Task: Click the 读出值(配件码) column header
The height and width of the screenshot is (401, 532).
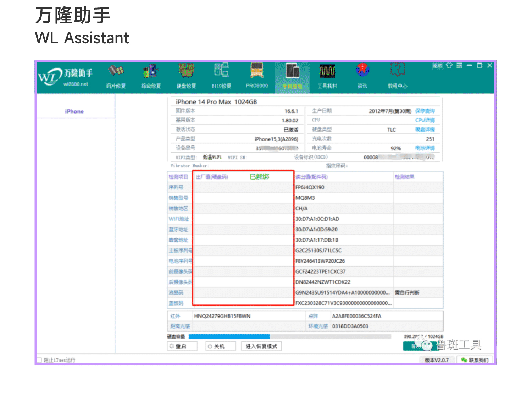Action: [x=311, y=177]
